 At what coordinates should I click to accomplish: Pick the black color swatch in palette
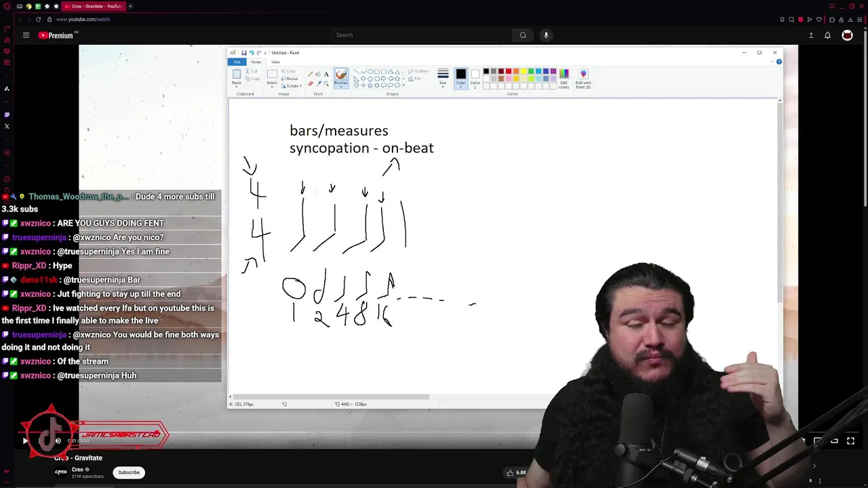coord(486,71)
